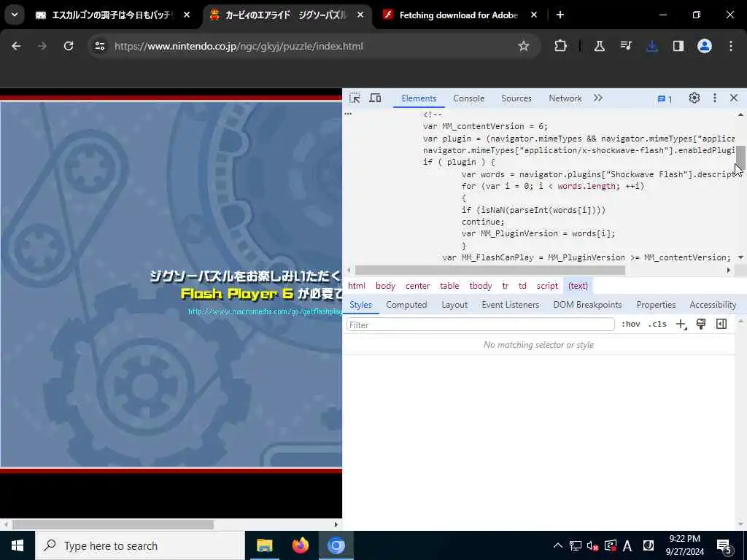Screen dimensions: 747x560
Task: Close the DevTools panel
Action: point(734,98)
